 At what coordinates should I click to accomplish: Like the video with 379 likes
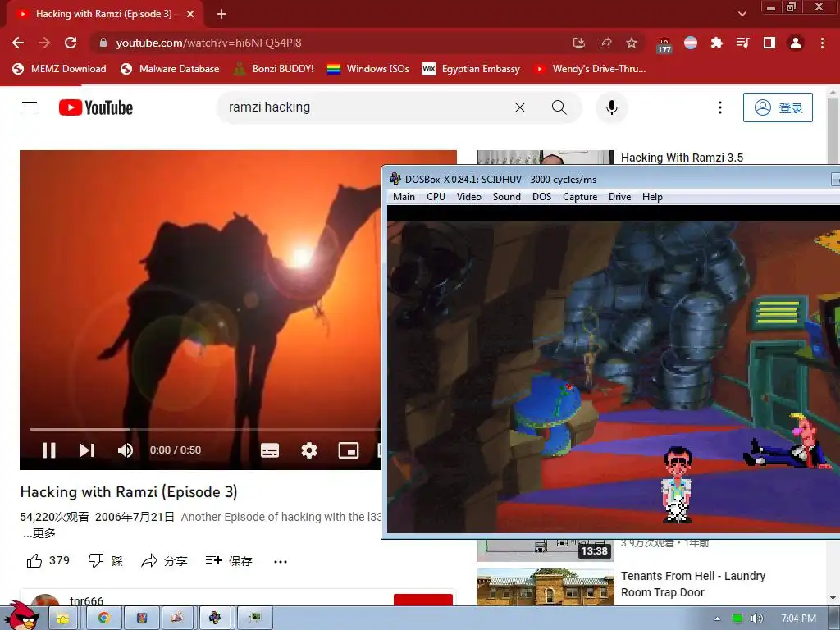[x=48, y=560]
